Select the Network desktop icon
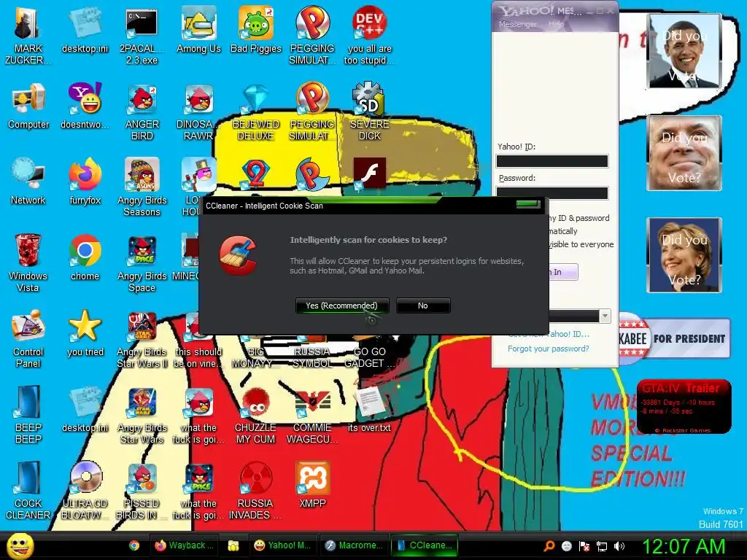This screenshot has width=747, height=560. coord(28,182)
